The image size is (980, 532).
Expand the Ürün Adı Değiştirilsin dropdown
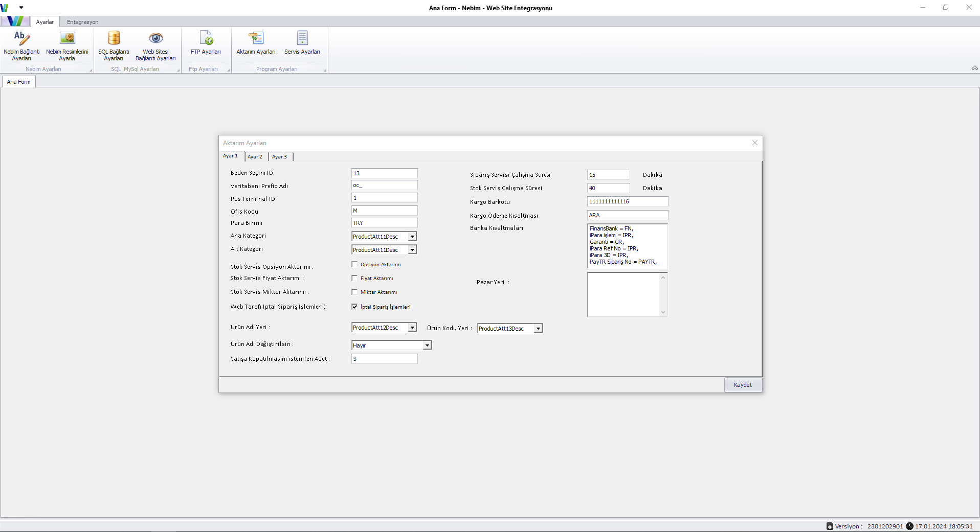[427, 345]
